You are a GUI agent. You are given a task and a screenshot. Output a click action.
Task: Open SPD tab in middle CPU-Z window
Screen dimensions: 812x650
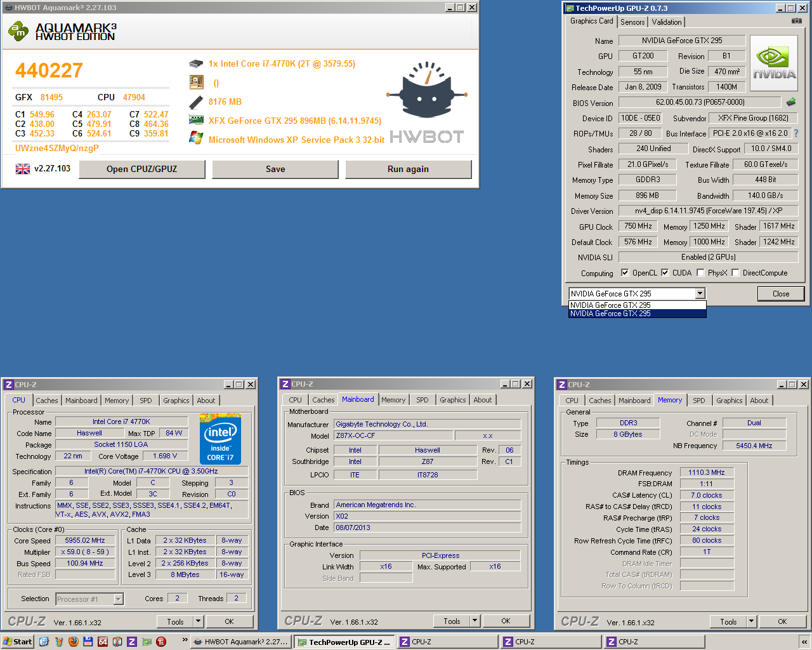click(422, 400)
